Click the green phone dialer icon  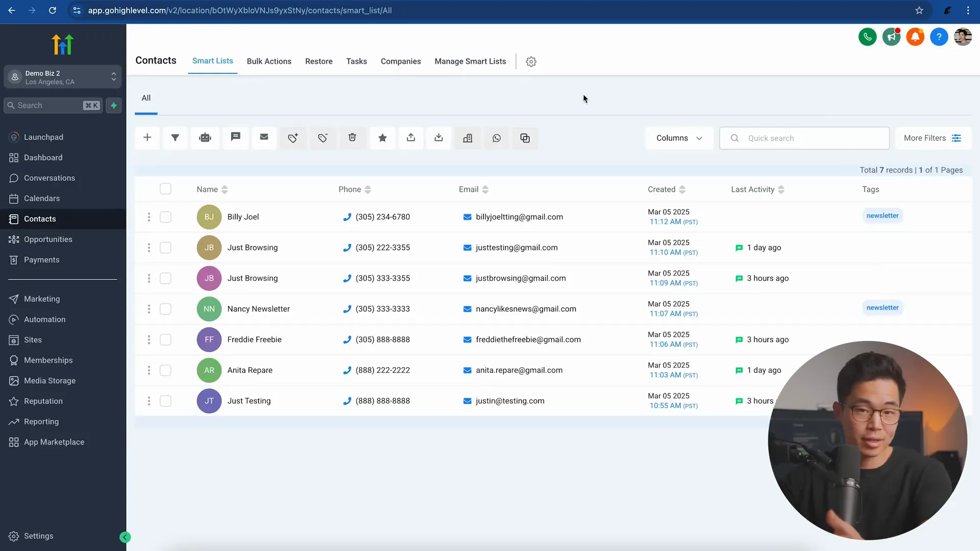[x=867, y=37]
